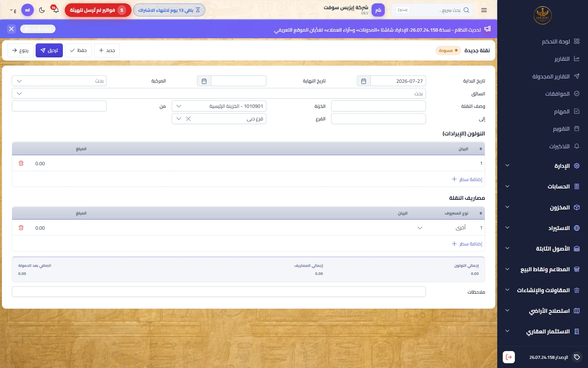The width and height of the screenshot is (588, 368).
Task: Expand الاستيراد import section chevron
Action: pos(507,228)
